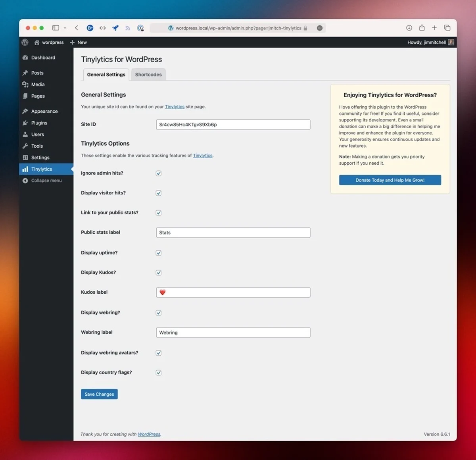Open the New menu in the admin bar
This screenshot has width=476, height=460.
pos(79,42)
